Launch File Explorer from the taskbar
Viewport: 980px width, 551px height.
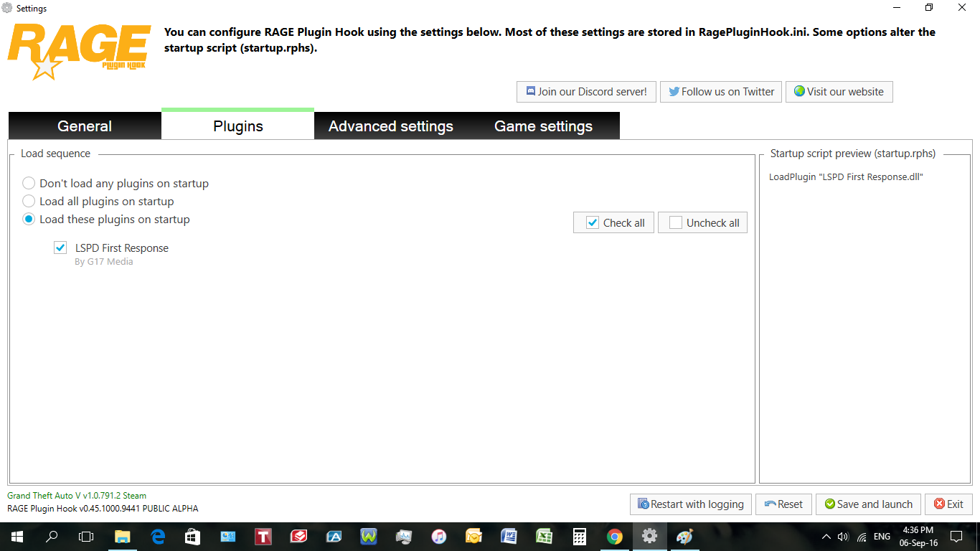(123, 537)
